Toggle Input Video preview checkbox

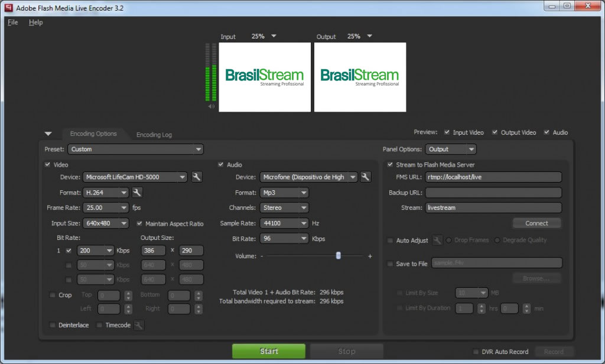pyautogui.click(x=447, y=132)
